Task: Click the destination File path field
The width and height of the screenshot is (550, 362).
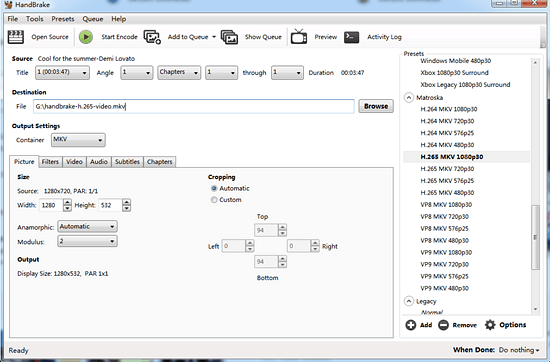Action: (194, 106)
